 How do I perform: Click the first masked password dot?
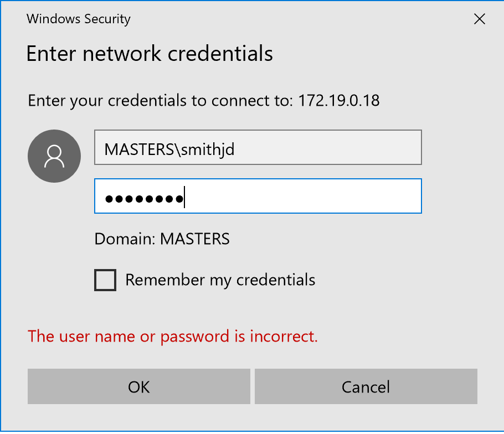pyautogui.click(x=109, y=199)
